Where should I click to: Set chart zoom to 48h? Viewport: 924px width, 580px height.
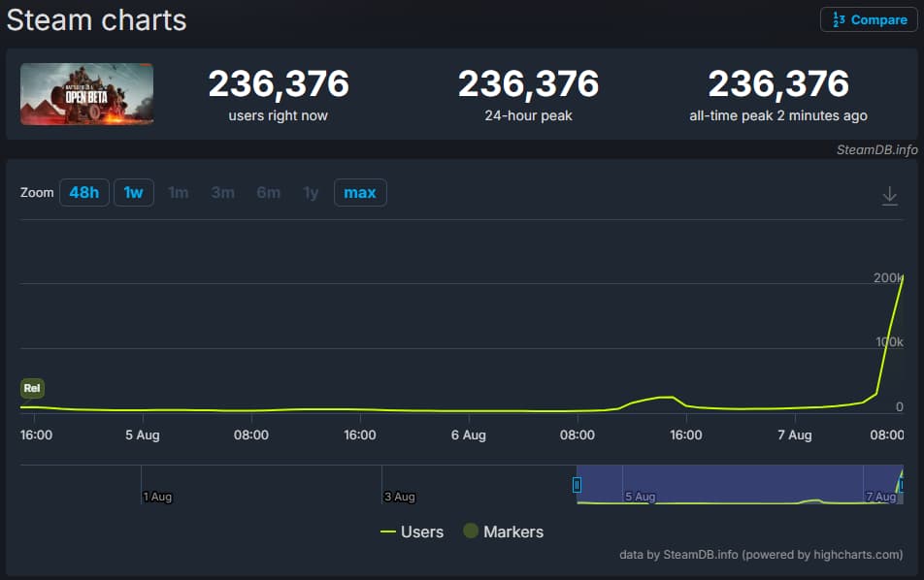[x=84, y=193]
